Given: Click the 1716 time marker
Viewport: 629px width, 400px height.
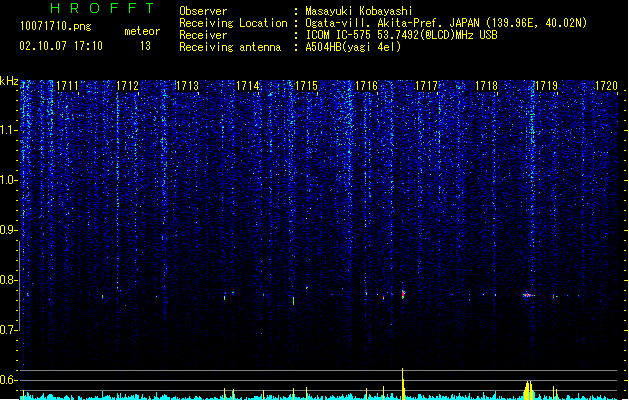Looking at the screenshot, I should click(367, 86).
